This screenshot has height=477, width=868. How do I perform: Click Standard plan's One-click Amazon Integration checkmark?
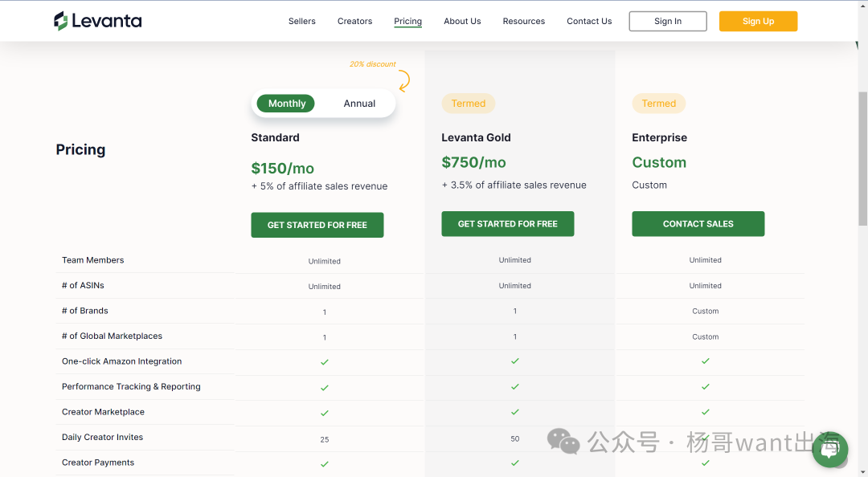[325, 362]
